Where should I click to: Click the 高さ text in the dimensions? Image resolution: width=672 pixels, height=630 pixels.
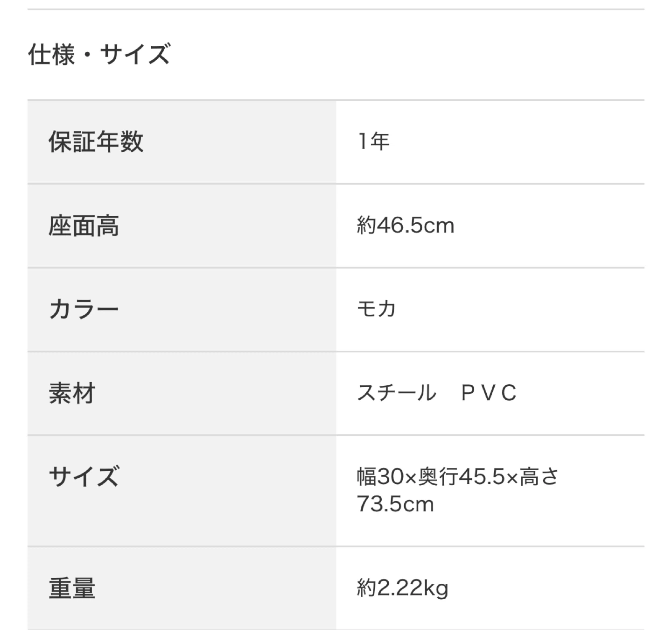point(539,477)
